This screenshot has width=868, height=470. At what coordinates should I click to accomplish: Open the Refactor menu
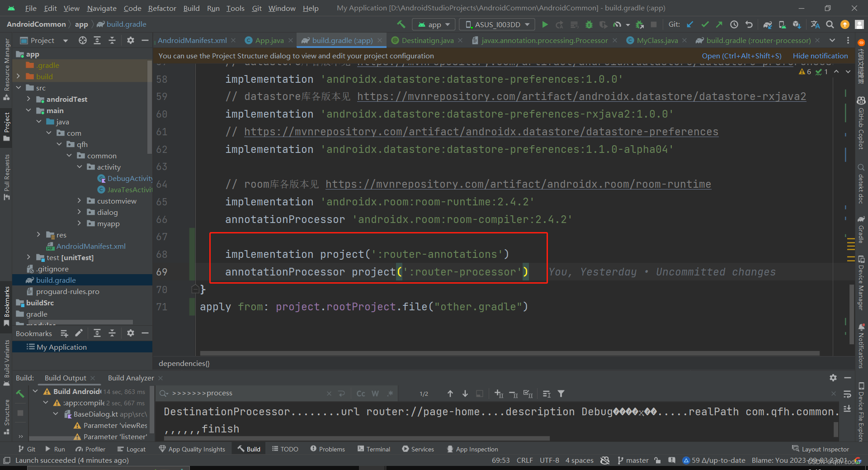(x=162, y=8)
